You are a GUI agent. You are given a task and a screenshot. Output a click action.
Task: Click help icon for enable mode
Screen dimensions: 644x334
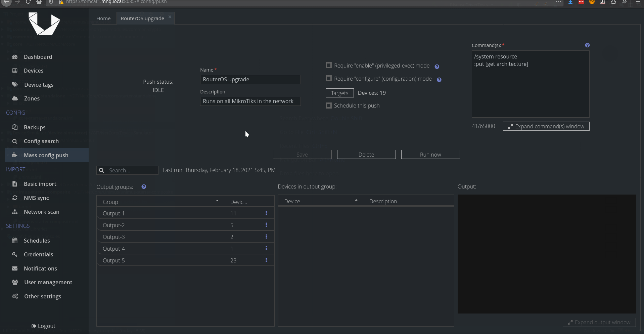click(x=437, y=67)
